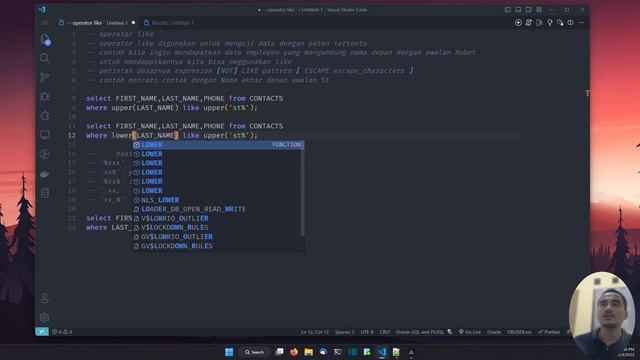Click line number 12 in the gutter

point(72,136)
